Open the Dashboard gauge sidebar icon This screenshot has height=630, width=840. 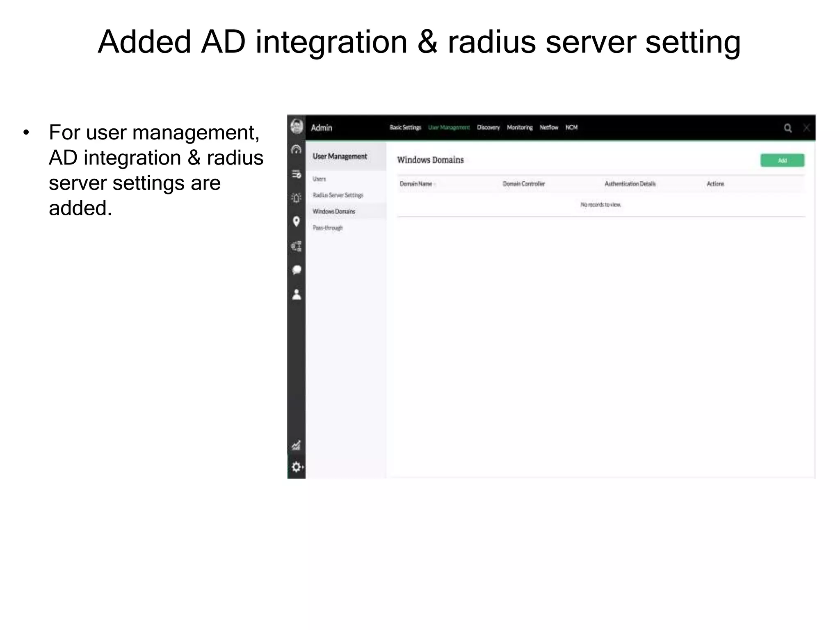point(296,149)
